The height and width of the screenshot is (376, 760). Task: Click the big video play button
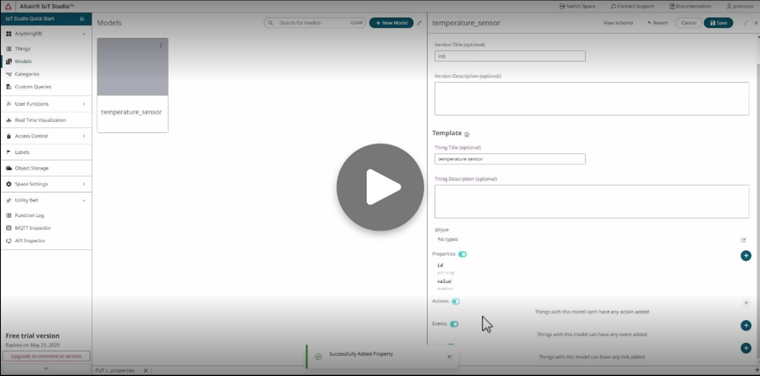[380, 187]
